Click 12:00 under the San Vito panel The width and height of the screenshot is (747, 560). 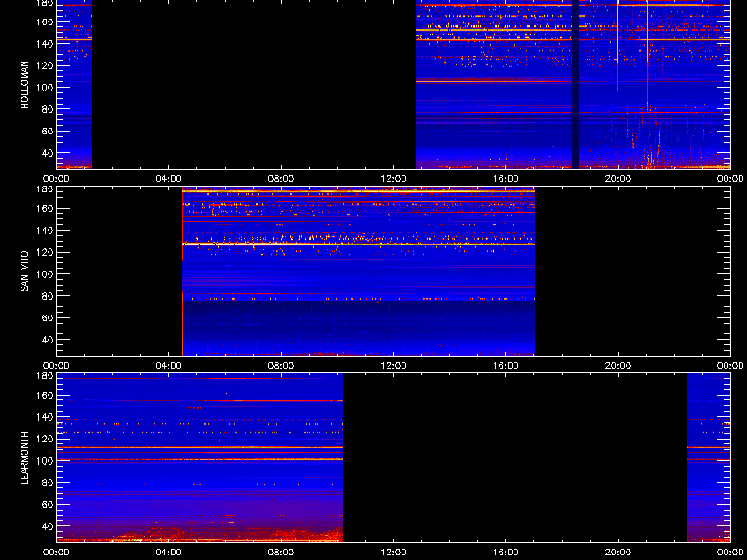pyautogui.click(x=393, y=366)
